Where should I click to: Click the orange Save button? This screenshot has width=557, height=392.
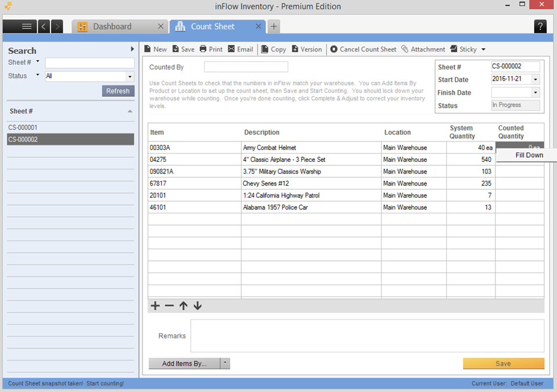504,364
